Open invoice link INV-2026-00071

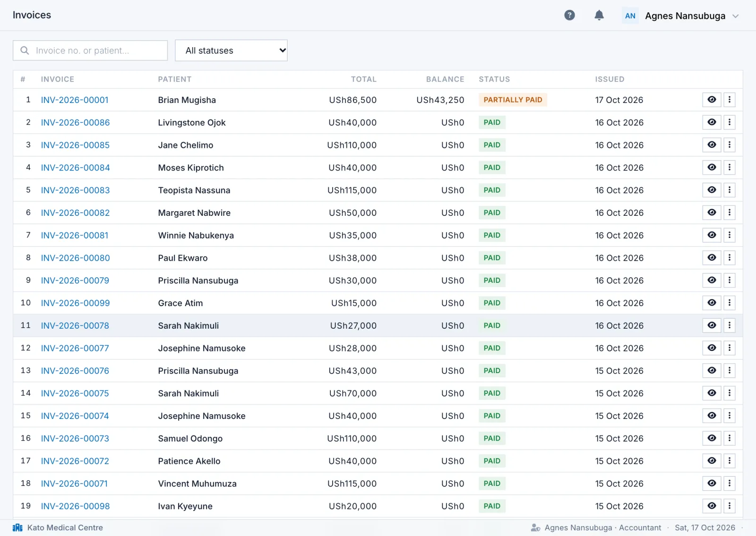point(74,484)
